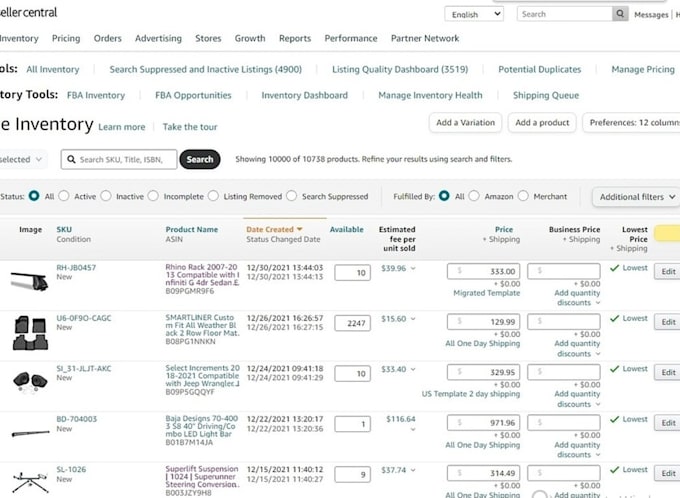680x498 pixels.
Task: Open Listing Quality Dashboard link
Action: point(400,69)
